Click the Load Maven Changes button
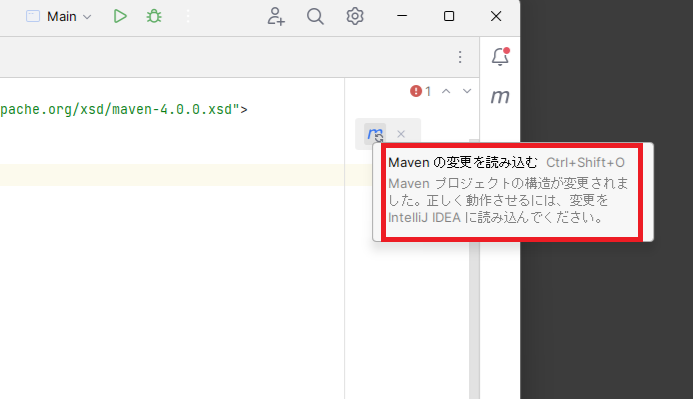Screen dimensions: 693x399 (x=375, y=134)
